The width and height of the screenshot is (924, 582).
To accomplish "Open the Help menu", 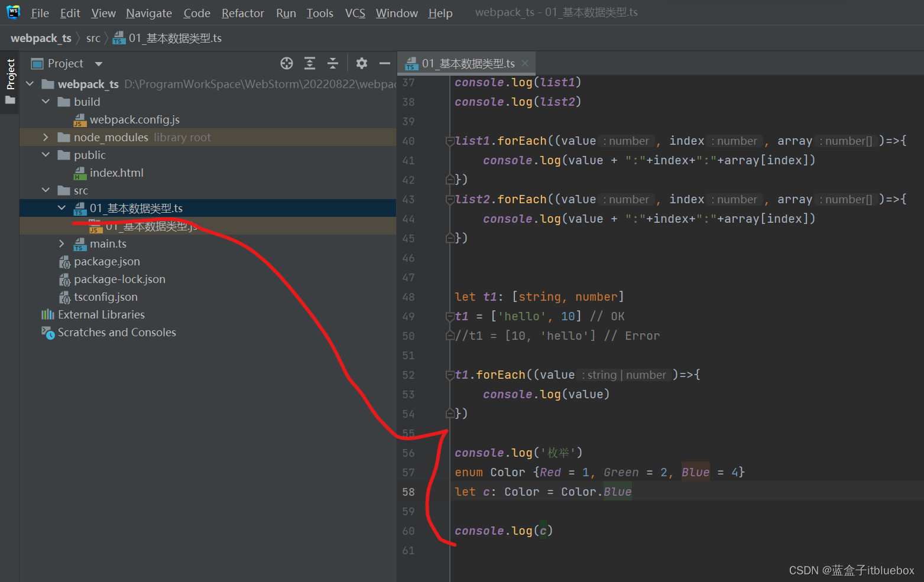I will [x=440, y=13].
